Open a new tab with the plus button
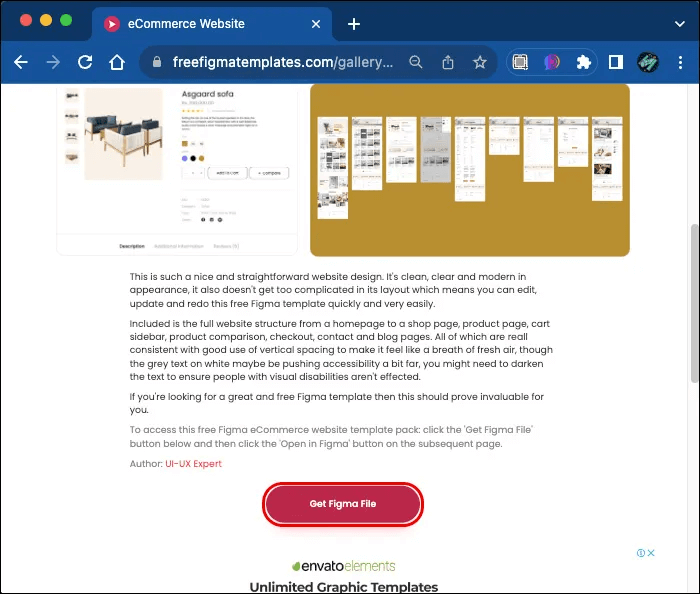This screenshot has width=700, height=594. click(x=354, y=24)
